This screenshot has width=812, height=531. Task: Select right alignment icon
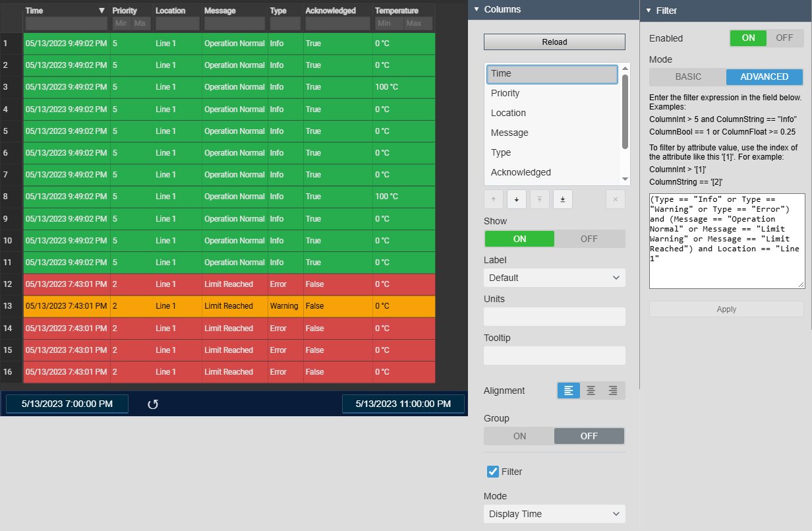(613, 390)
